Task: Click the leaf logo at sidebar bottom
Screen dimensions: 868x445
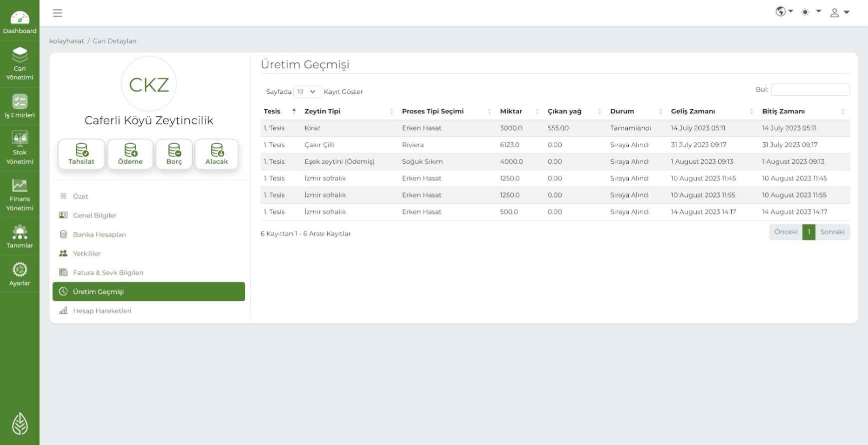Action: [x=19, y=424]
